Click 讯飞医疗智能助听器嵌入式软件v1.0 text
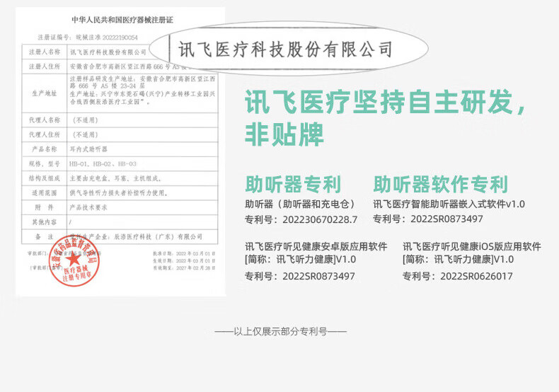The width and height of the screenshot is (559, 392). click(449, 204)
